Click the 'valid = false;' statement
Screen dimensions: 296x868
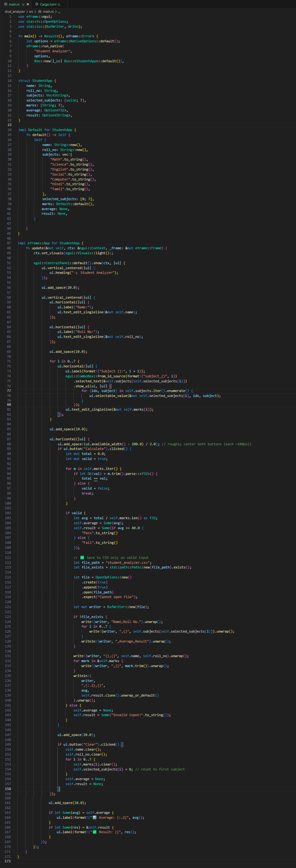tap(95, 489)
